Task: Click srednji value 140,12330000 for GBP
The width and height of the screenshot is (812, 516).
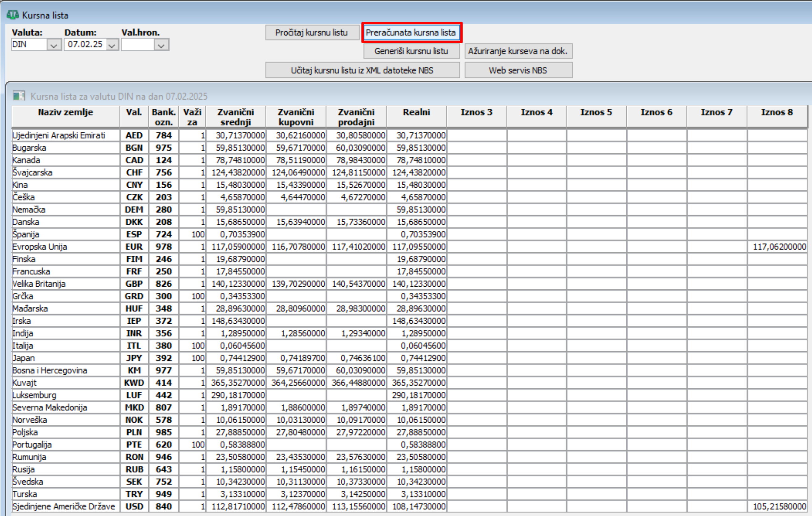Action: (236, 284)
